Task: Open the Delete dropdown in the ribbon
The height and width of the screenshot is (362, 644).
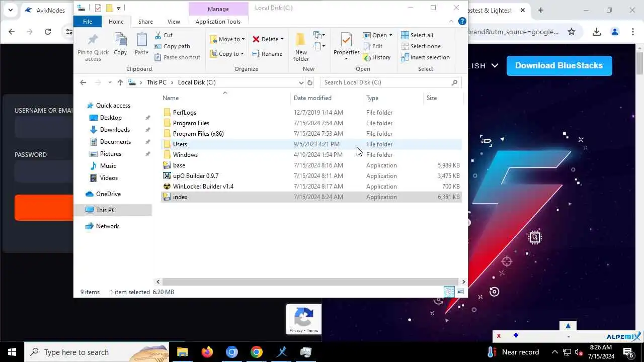Action: (268, 39)
